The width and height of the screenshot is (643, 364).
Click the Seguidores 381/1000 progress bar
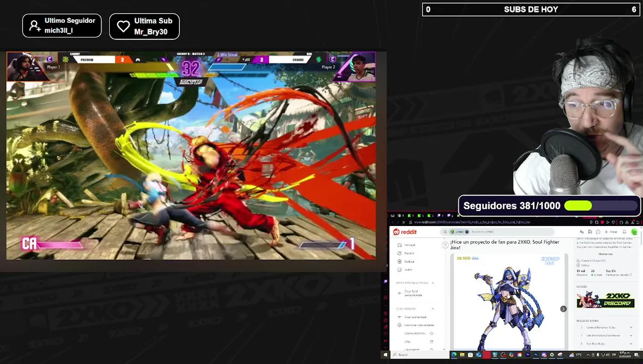pyautogui.click(x=549, y=206)
